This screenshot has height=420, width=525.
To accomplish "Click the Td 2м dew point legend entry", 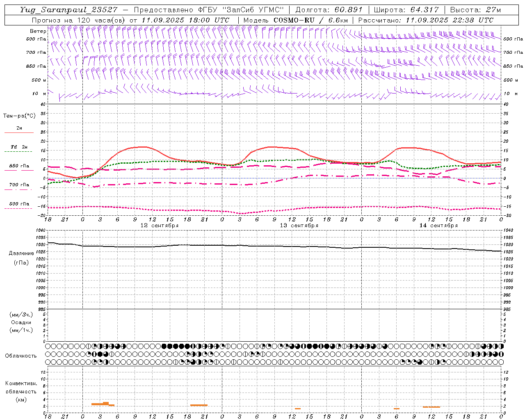I will pyautogui.click(x=19, y=147).
